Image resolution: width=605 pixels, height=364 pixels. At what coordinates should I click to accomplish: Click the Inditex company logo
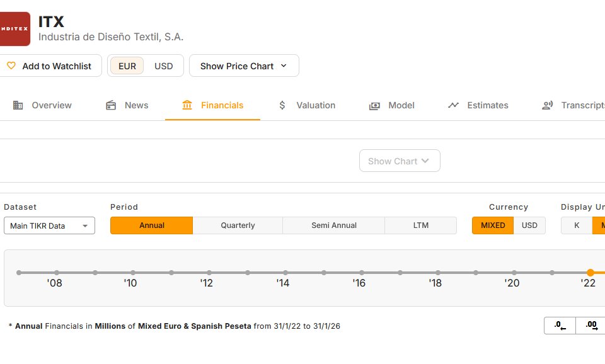14,29
